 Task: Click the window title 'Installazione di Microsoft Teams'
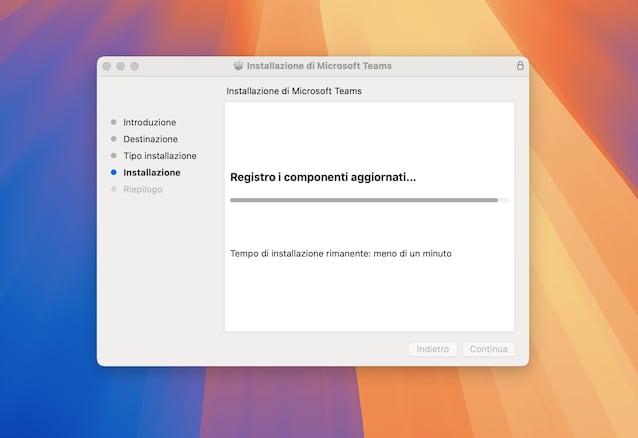(x=319, y=66)
